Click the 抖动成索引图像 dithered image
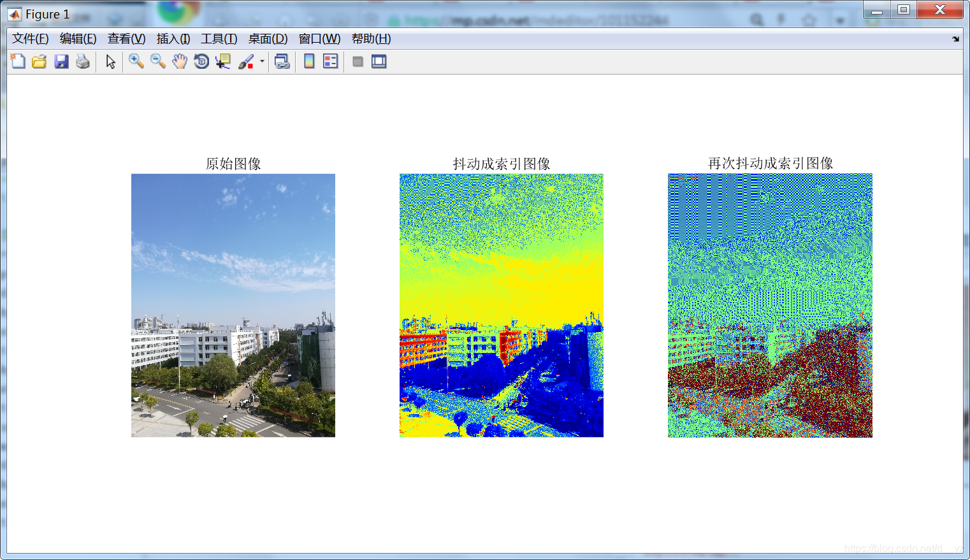970x560 pixels. [x=502, y=305]
